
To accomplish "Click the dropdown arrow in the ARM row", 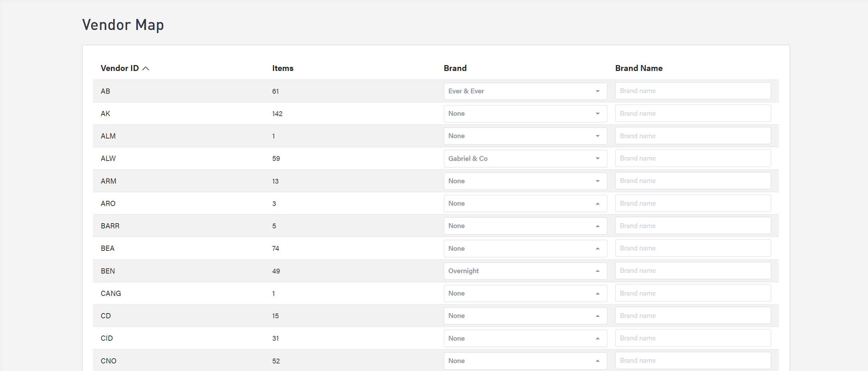I will click(597, 181).
